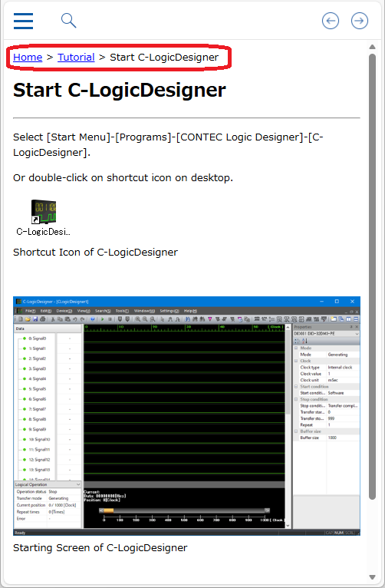Viewport: 385px width, 588px height.
Task: Collapse the Clock property group
Action: point(296,361)
